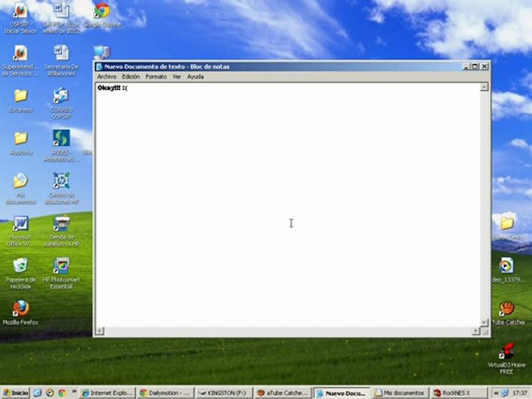Click the horizontal scrollbar left arrow
Viewport: 532px width, 399px height.
100,330
